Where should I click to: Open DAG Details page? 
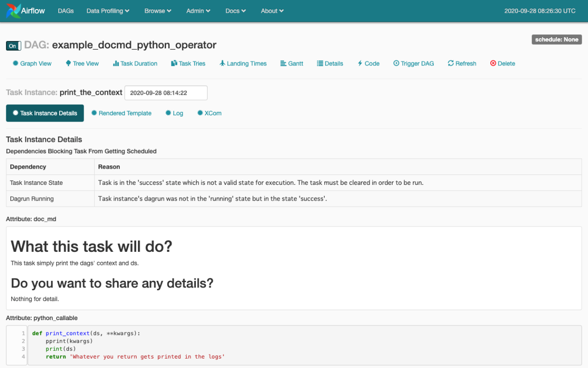point(330,63)
